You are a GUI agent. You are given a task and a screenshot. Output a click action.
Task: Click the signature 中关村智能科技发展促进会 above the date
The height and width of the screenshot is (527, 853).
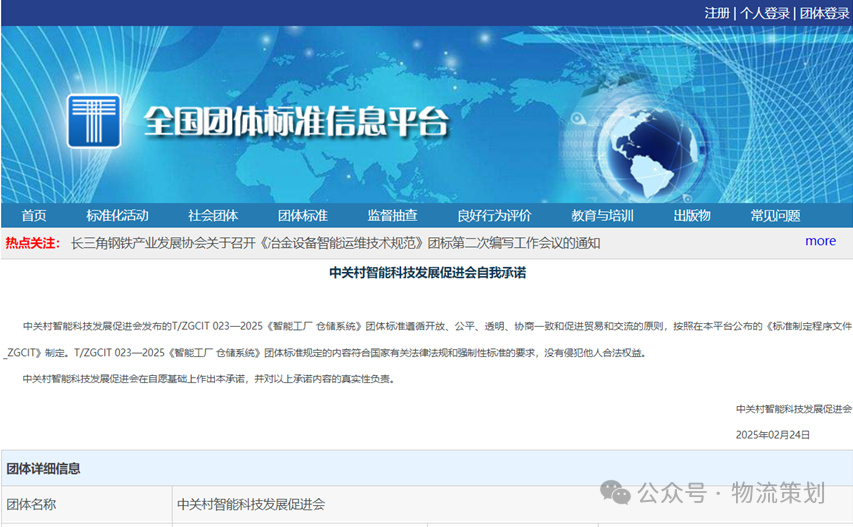pyautogui.click(x=794, y=409)
